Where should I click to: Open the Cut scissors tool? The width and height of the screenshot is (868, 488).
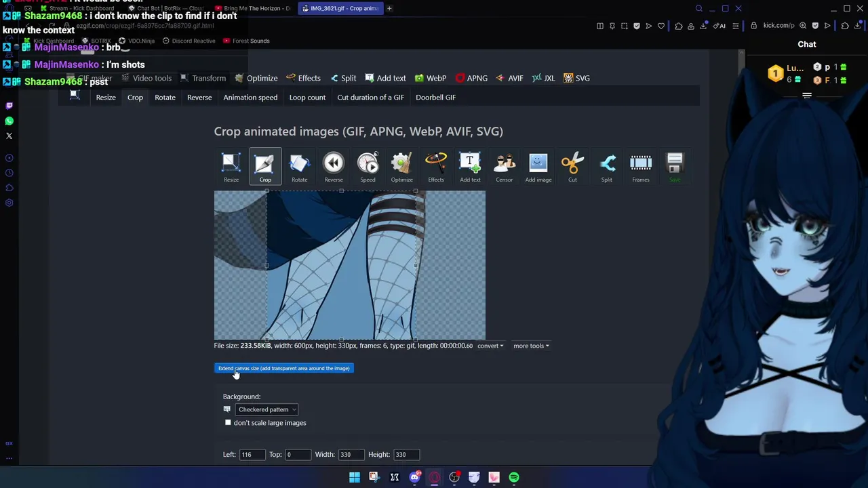tap(572, 167)
